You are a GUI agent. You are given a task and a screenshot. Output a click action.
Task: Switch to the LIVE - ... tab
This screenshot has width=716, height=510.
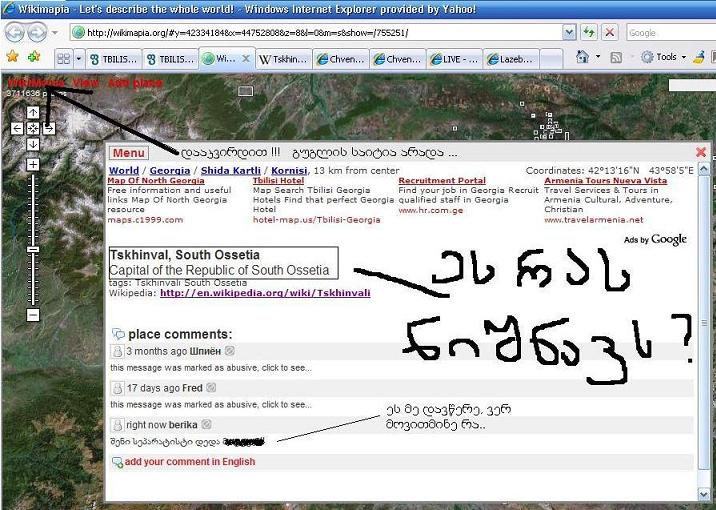point(454,59)
